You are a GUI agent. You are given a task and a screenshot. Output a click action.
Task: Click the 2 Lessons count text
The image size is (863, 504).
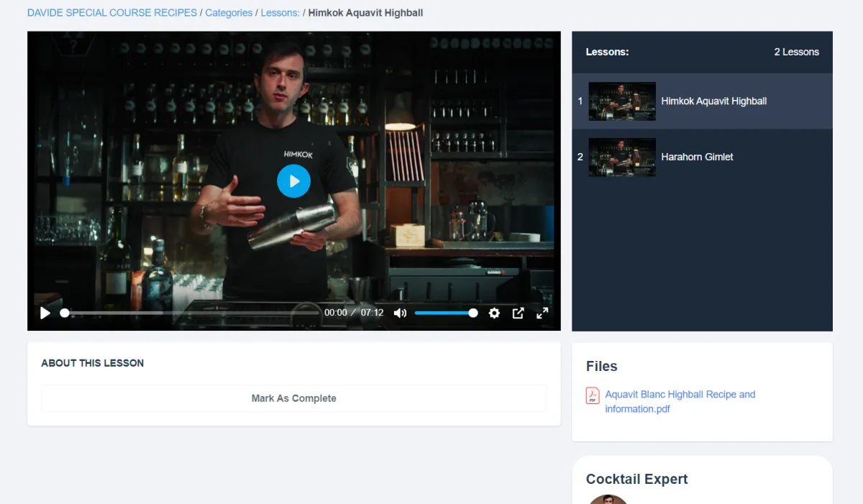[x=796, y=52]
